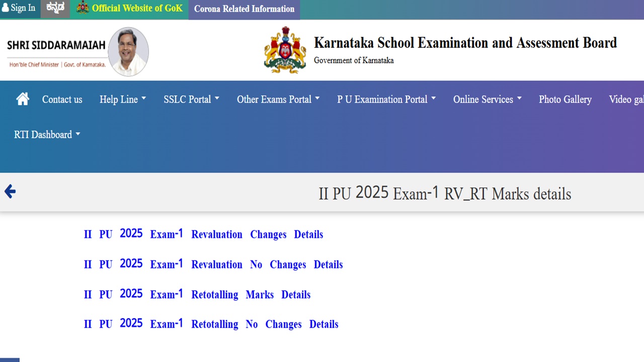Open Revaluation No Changes Details link
The image size is (644, 362).
coord(213,264)
